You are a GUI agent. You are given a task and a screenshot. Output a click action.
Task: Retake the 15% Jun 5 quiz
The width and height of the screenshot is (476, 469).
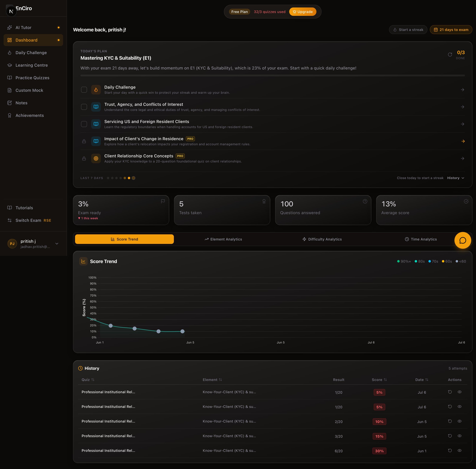point(450,436)
